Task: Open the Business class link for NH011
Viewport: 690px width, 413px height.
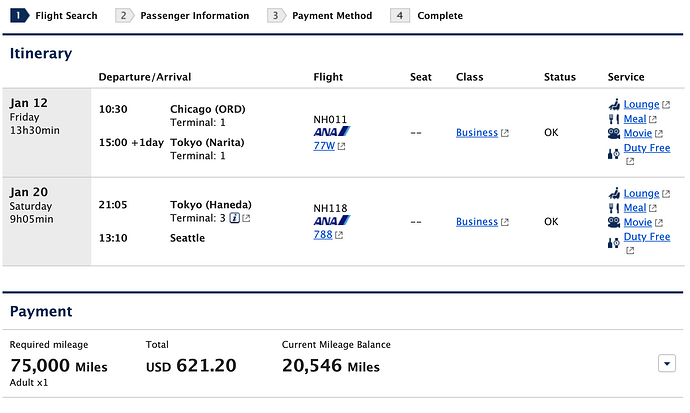Action: (x=477, y=132)
